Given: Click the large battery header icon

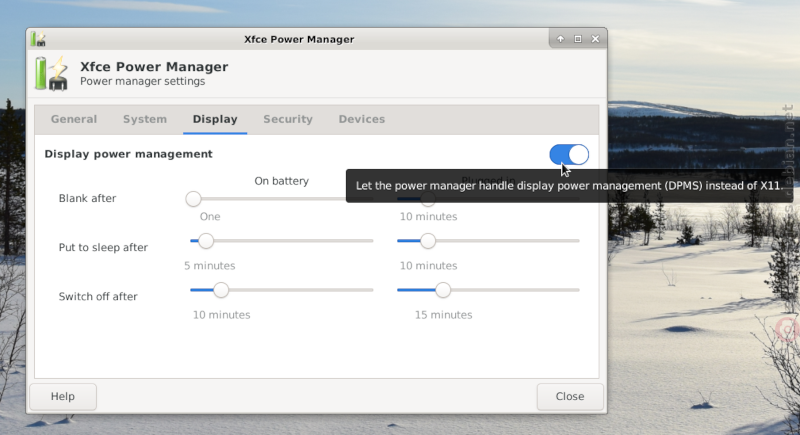Looking at the screenshot, I should coord(52,73).
